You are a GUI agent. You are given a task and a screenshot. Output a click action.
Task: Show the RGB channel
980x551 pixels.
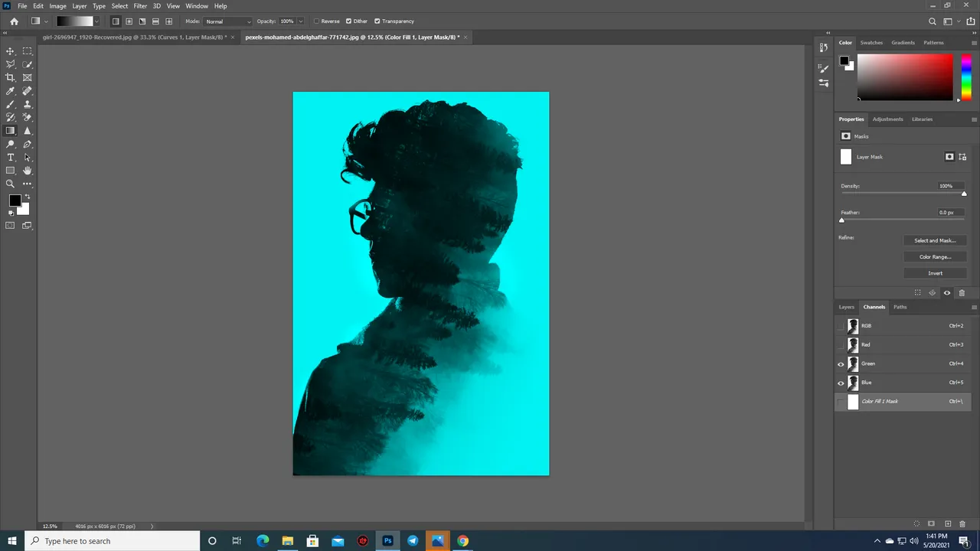tap(841, 326)
